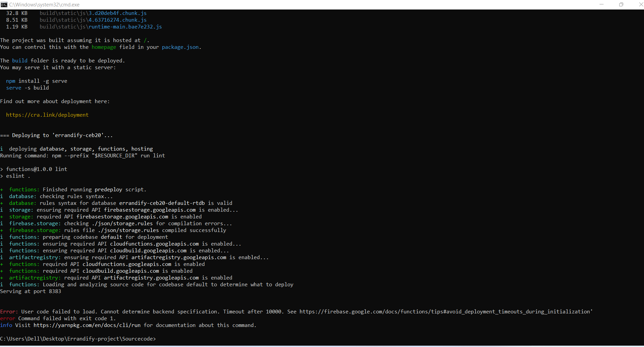
Task: Open the cmd.exe title bar system icon
Action: [x=5, y=4]
